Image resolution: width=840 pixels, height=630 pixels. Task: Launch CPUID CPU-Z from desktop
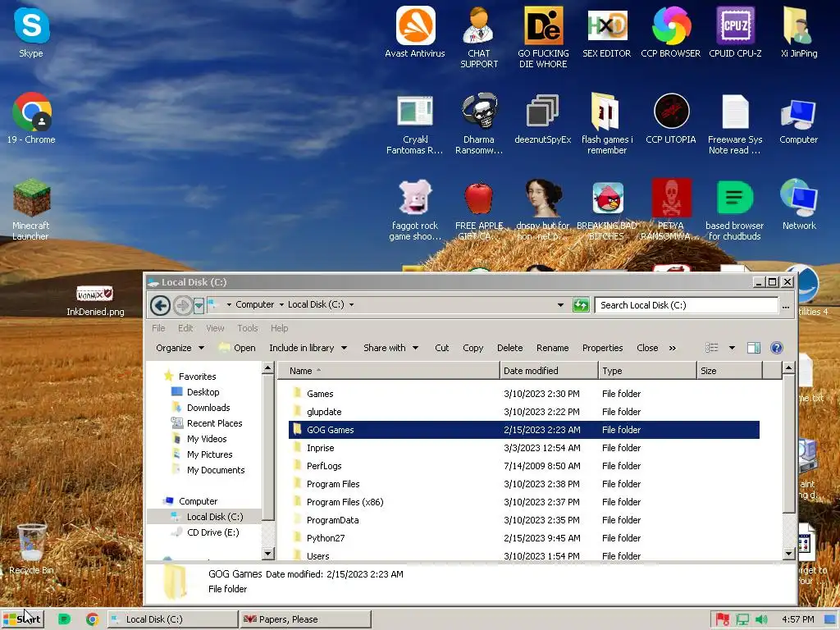(735, 32)
